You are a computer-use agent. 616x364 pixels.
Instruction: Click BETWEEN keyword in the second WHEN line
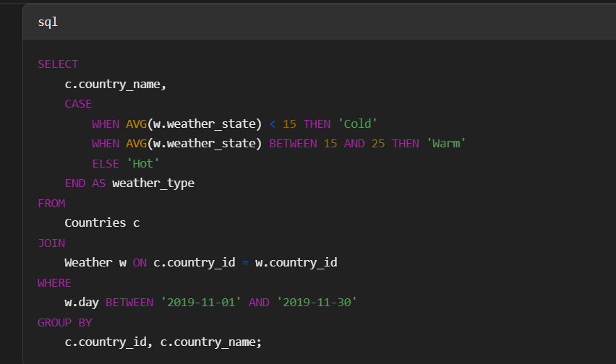tap(293, 144)
